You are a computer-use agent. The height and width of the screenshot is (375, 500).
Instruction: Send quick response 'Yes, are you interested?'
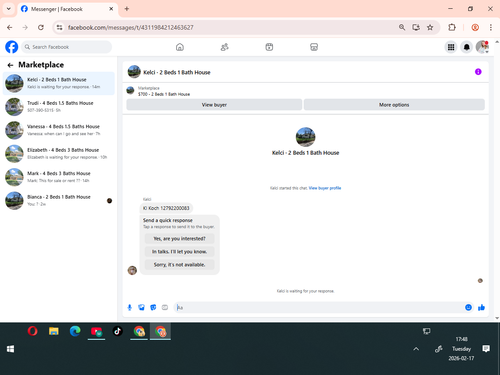pyautogui.click(x=179, y=239)
